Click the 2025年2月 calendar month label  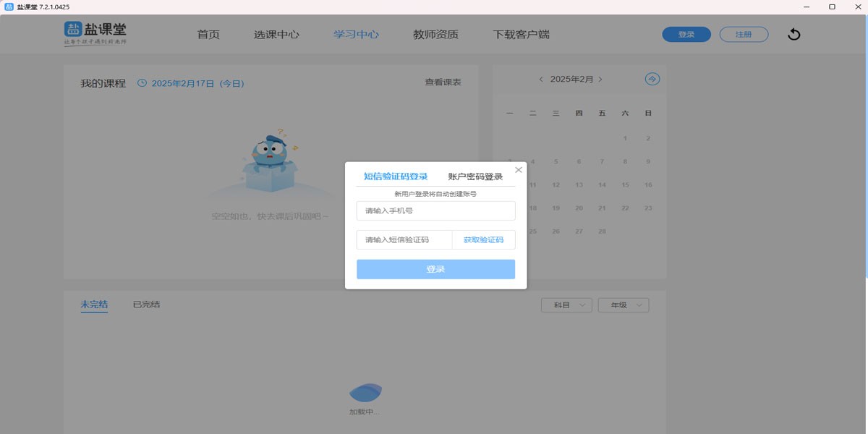tap(571, 80)
